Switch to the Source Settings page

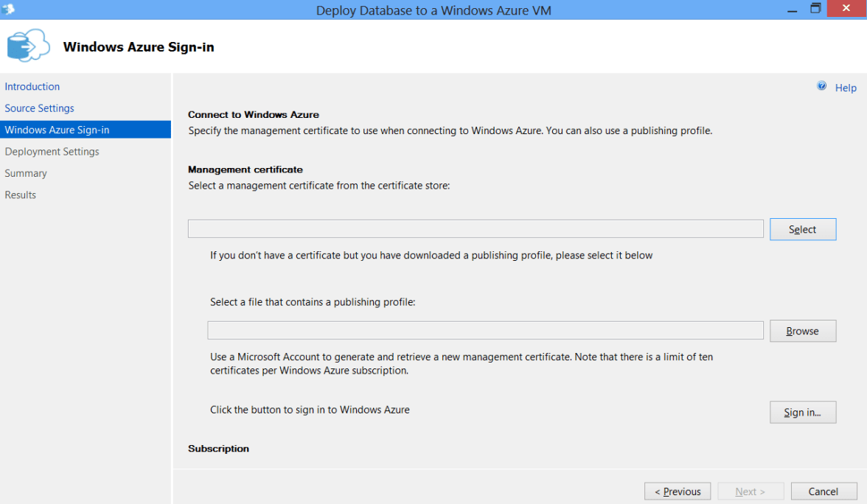tap(40, 108)
